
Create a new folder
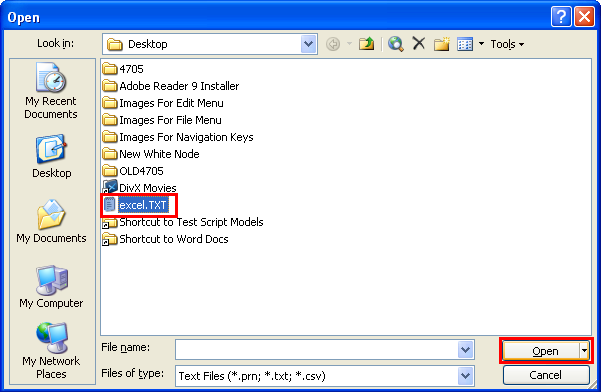point(442,44)
